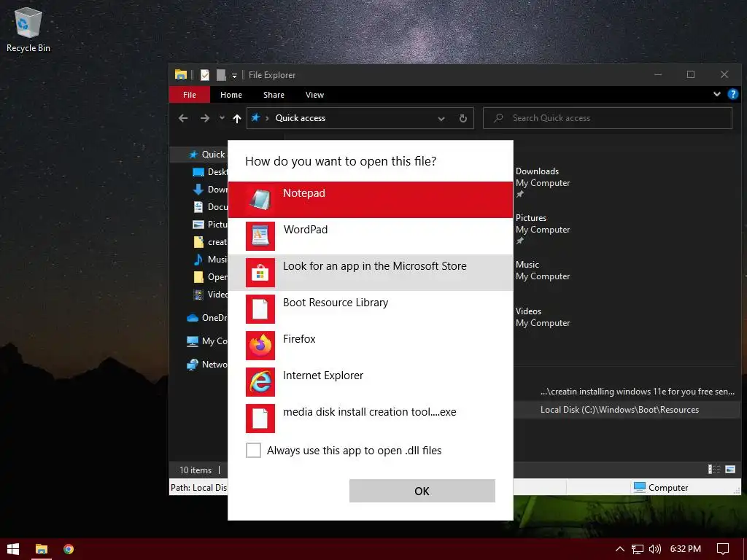Select My Computer in the navigation pane
747x560 pixels.
(x=206, y=341)
